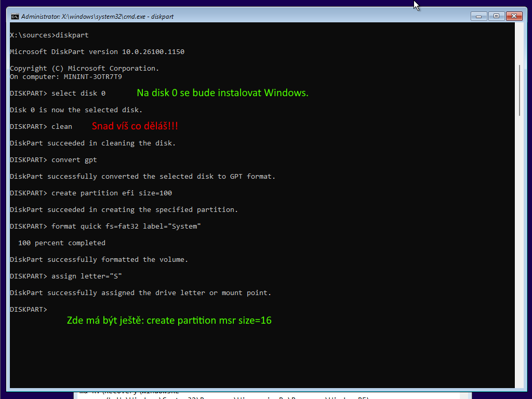This screenshot has width=532, height=399.
Task: Click 'successfully assigned the drive letter' line
Action: (x=140, y=292)
